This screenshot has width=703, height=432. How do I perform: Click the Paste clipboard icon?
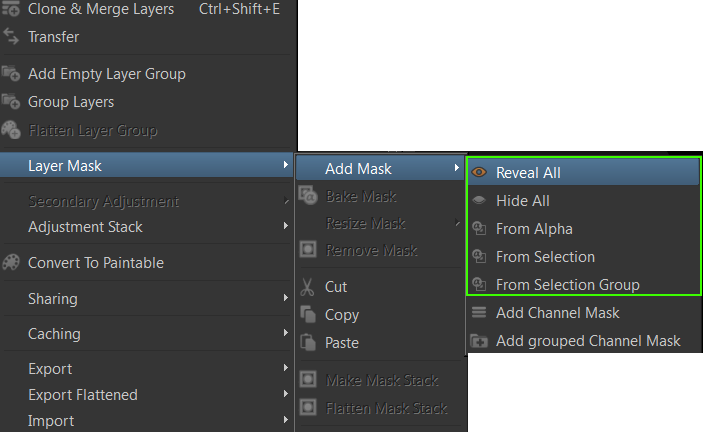(308, 343)
